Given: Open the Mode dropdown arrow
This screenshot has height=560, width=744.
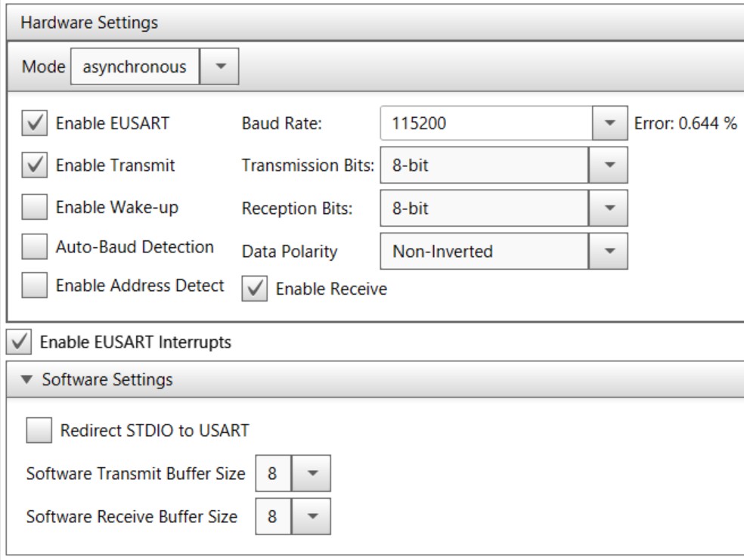Looking at the screenshot, I should coord(220,67).
